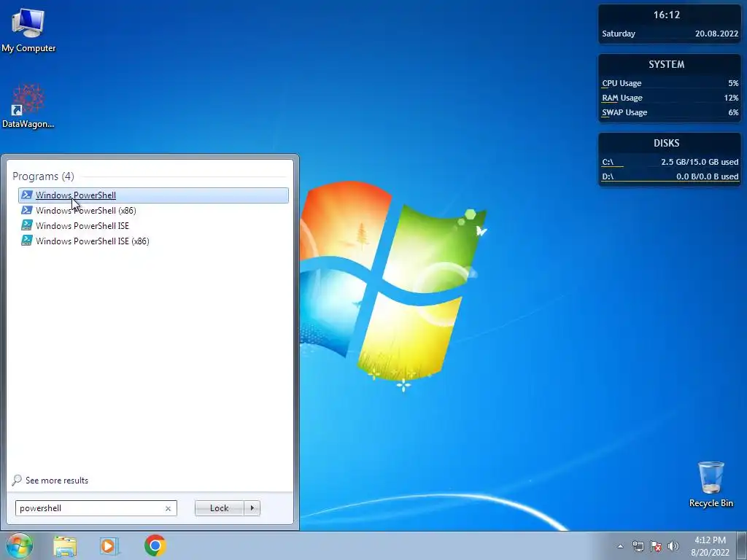This screenshot has width=747, height=560.
Task: Show hidden tray icons arrow
Action: click(x=620, y=546)
